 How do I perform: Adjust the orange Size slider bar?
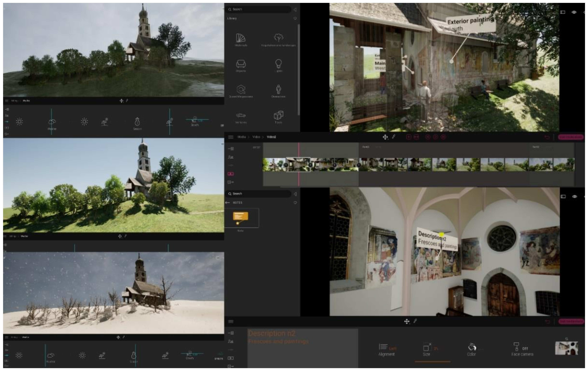pos(433,361)
